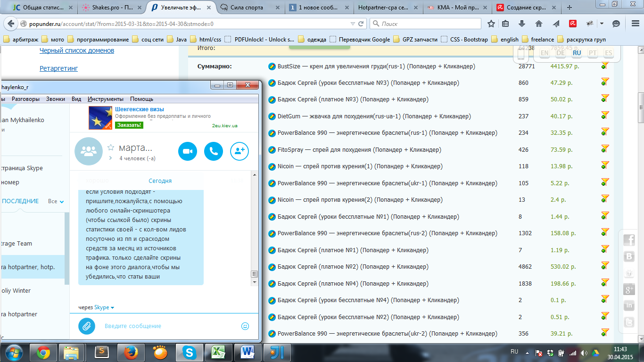Open Word from the taskbar

247,353
